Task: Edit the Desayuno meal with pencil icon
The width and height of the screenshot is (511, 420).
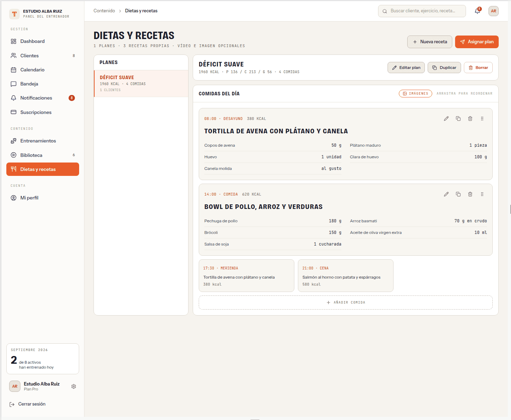Action: [x=446, y=119]
